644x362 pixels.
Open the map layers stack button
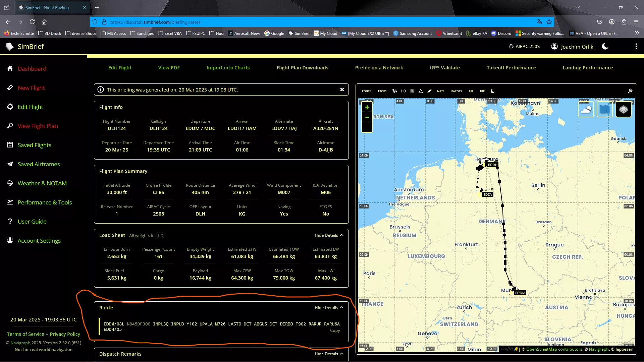[x=623, y=110]
